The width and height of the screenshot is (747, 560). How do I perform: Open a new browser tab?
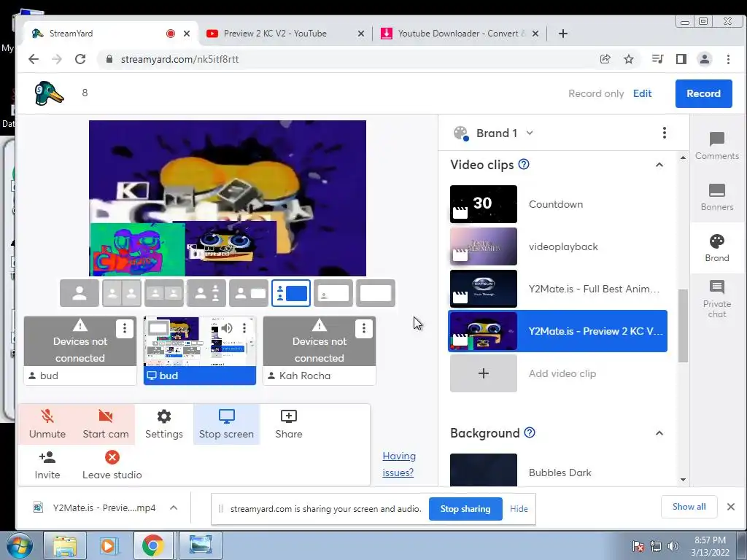click(562, 34)
